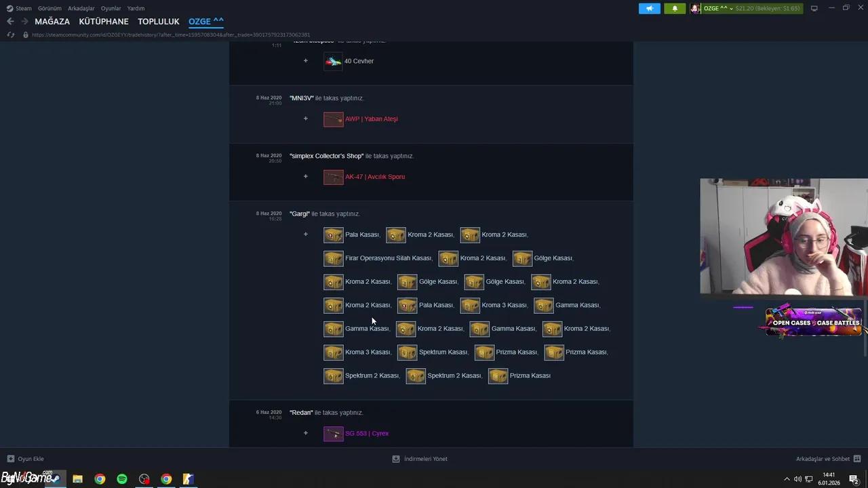Click the AK-47 | Avcılık Sporu weapon thumbnail
Screen dimensions: 868x488
[333, 177]
